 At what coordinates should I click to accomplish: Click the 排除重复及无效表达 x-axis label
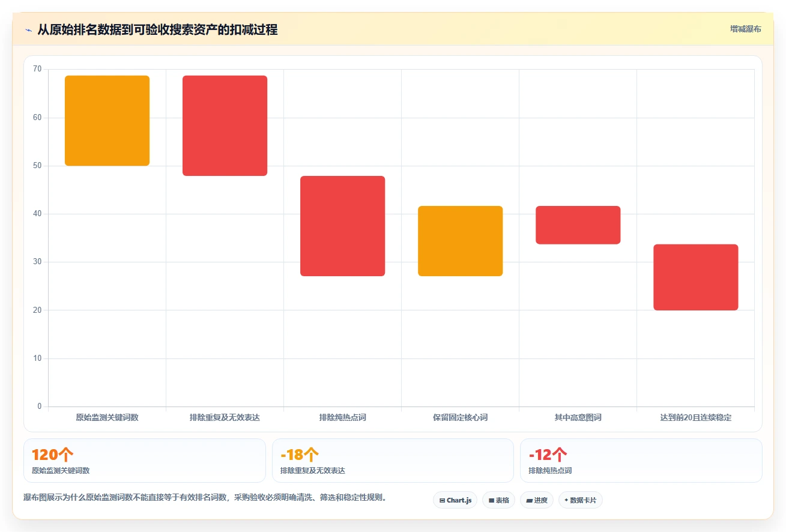click(225, 417)
